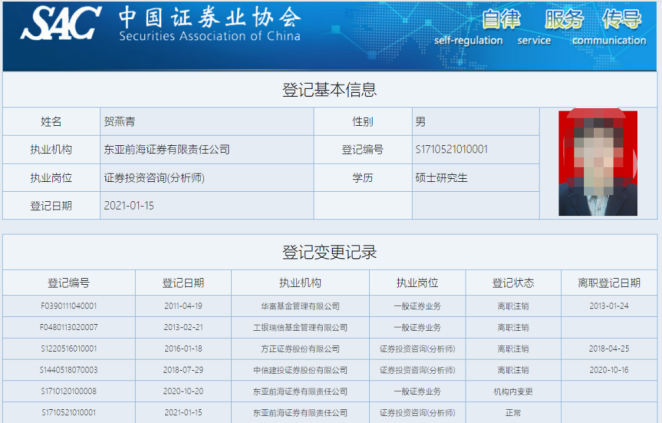
Task: Click the 离职登记日期 column header
Action: click(x=610, y=283)
